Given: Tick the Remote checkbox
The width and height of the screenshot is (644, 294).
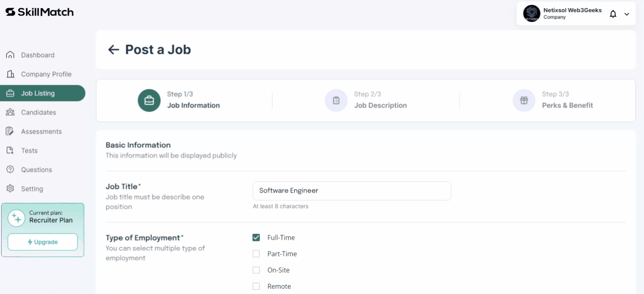Looking at the screenshot, I should (256, 286).
